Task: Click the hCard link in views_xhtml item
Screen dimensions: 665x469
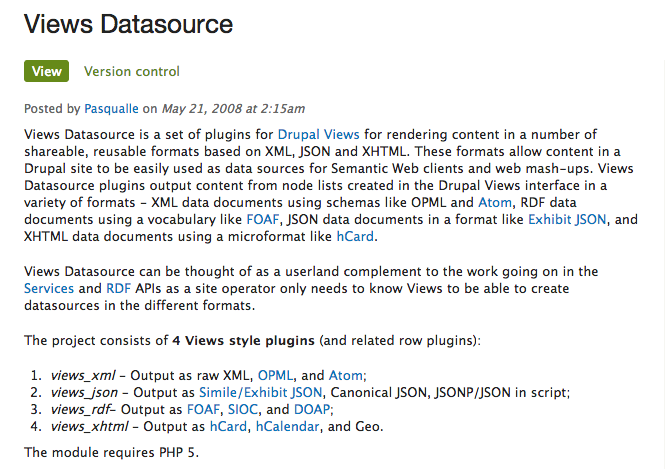Action: 227,426
